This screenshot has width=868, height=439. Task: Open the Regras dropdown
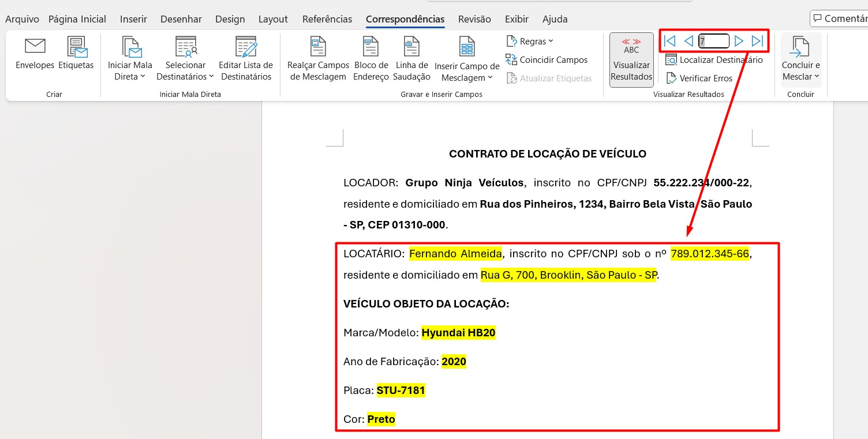(530, 42)
